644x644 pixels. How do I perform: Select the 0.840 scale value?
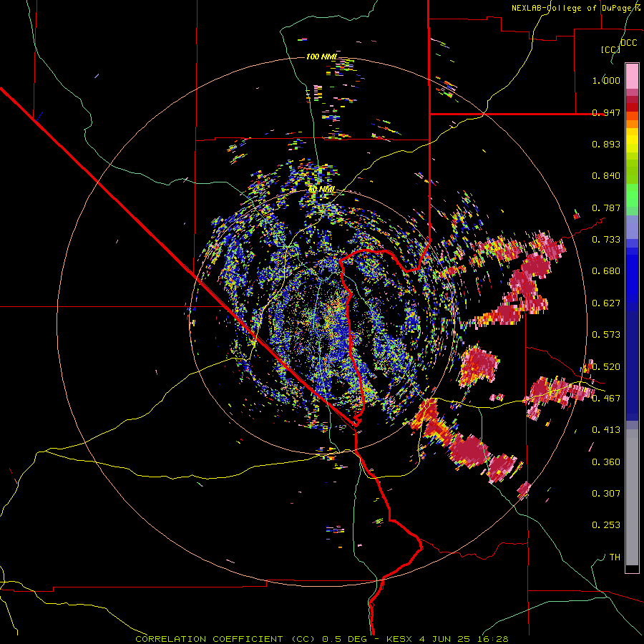point(606,176)
